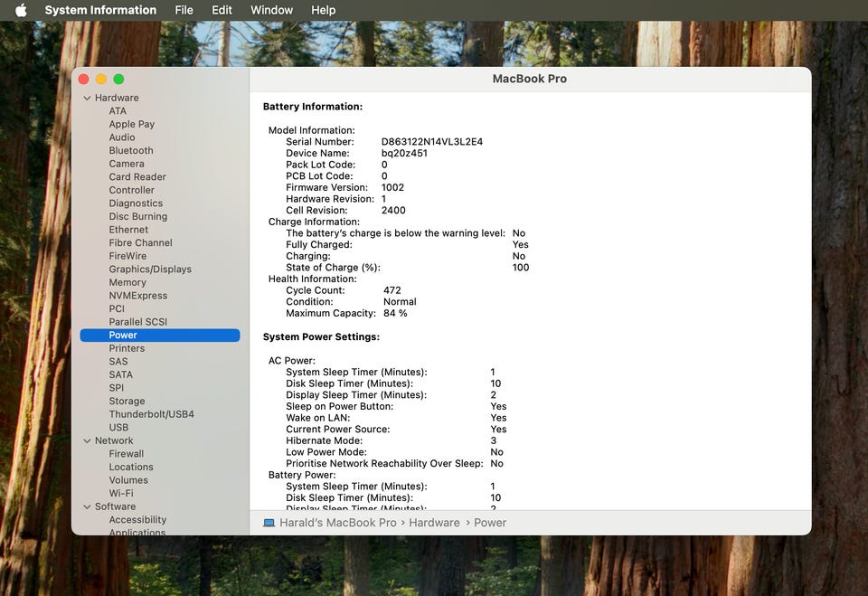Click the State of Charge value 100
The width and height of the screenshot is (868, 596).
coord(521,268)
